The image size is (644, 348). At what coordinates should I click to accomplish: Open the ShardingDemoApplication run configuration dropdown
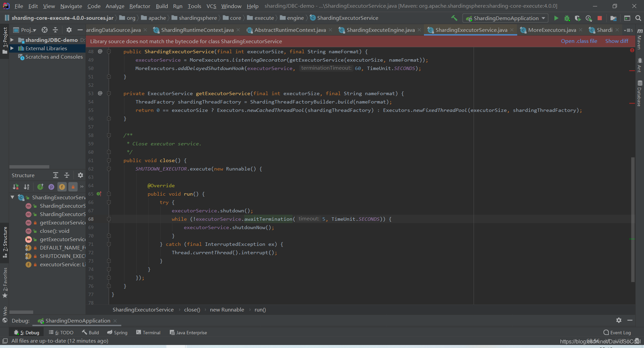505,18
